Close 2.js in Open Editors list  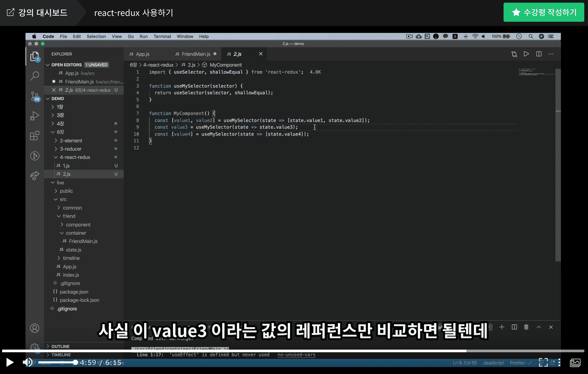(54, 90)
